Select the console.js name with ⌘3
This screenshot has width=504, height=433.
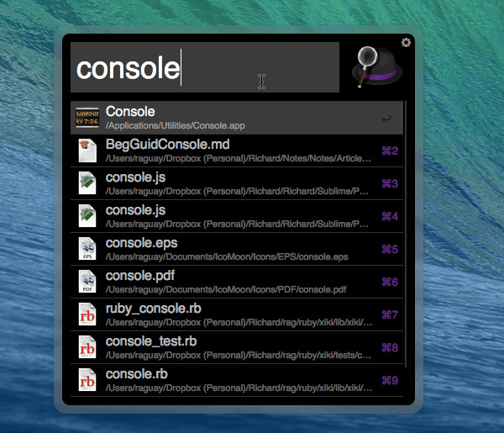(x=135, y=177)
